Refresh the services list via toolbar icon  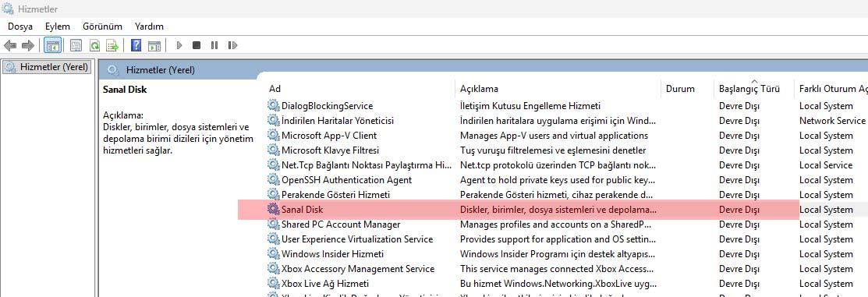click(94, 45)
